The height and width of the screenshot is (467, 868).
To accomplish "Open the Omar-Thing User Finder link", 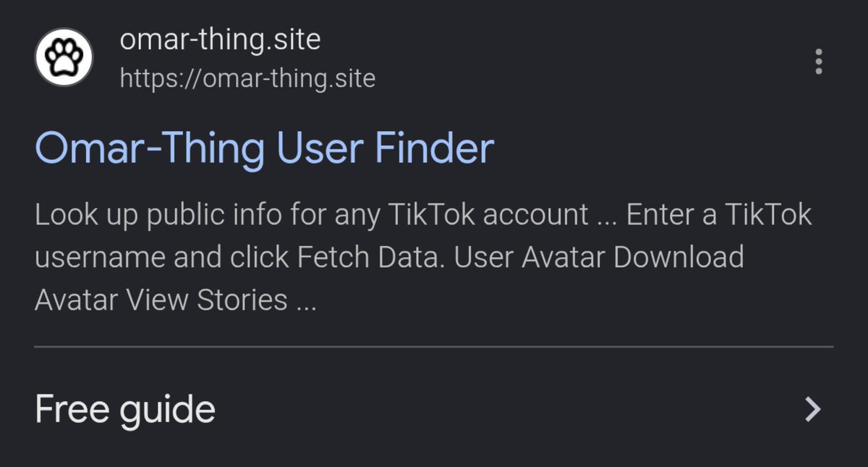I will [265, 149].
